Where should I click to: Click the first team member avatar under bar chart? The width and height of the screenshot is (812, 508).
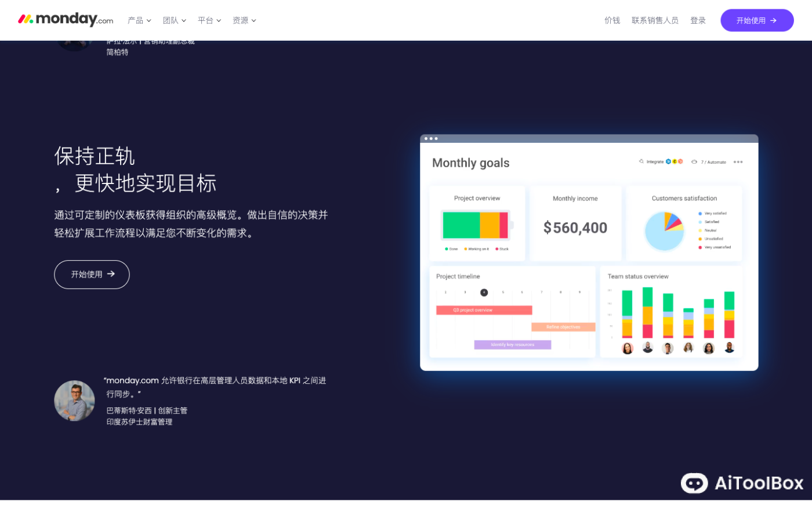pos(628,348)
